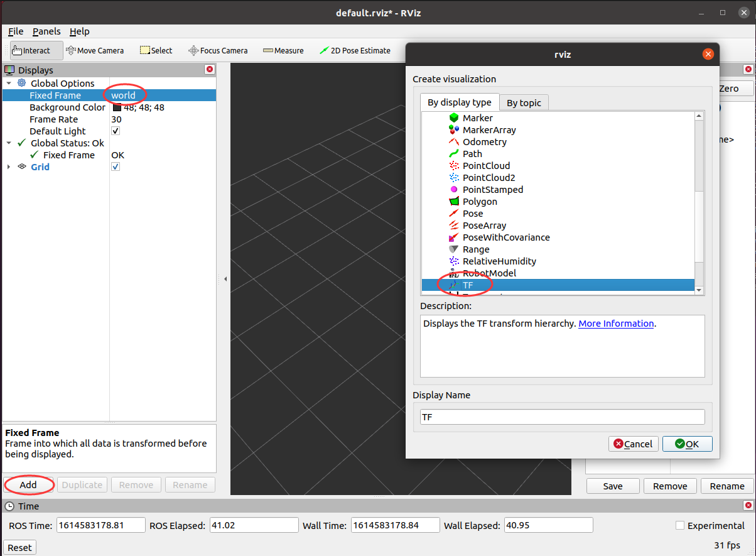The height and width of the screenshot is (556, 756).
Task: Click the ROS Elapsed field
Action: click(x=254, y=525)
